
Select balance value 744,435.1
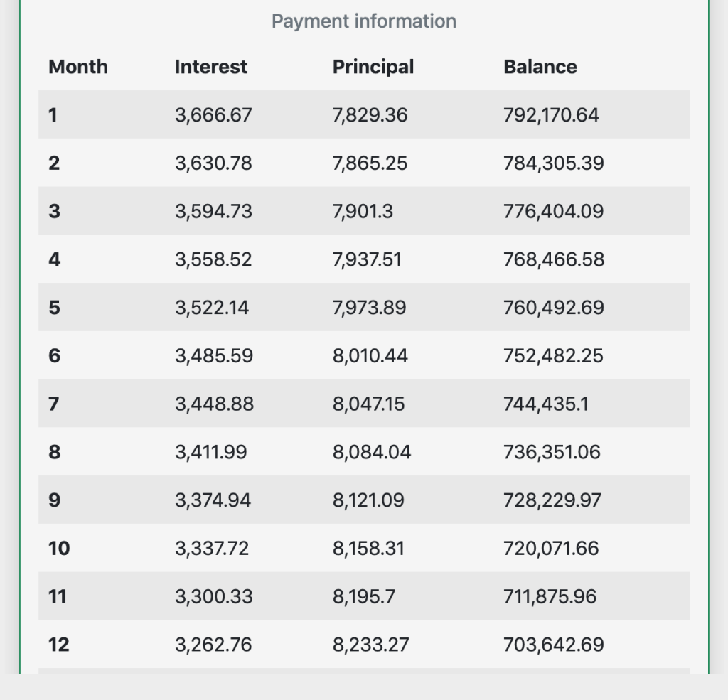pos(545,404)
